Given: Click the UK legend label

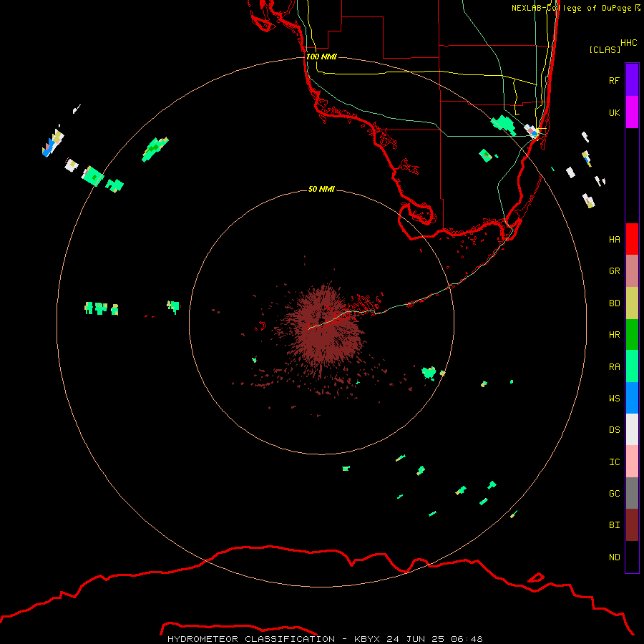Looking at the screenshot, I should pos(614,112).
